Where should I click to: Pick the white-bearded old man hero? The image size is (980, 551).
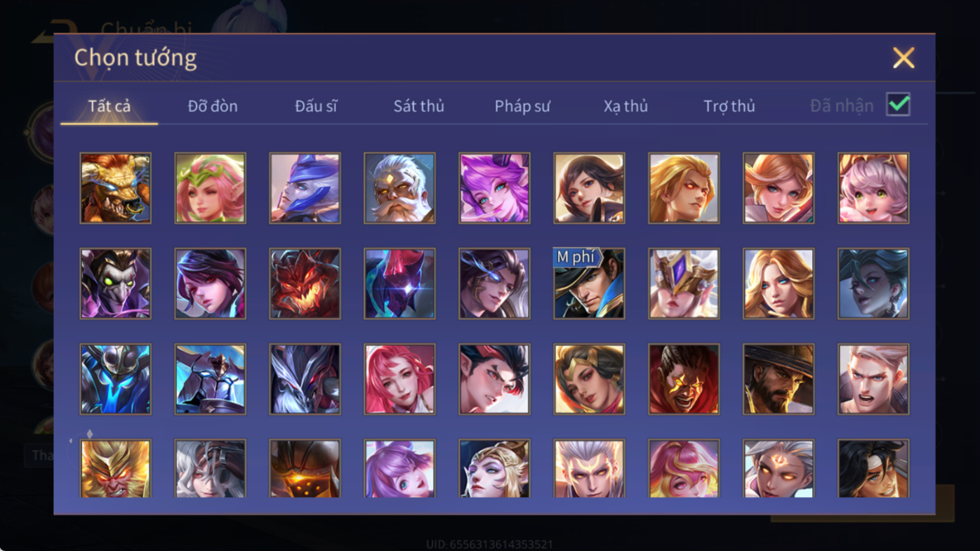tap(399, 188)
